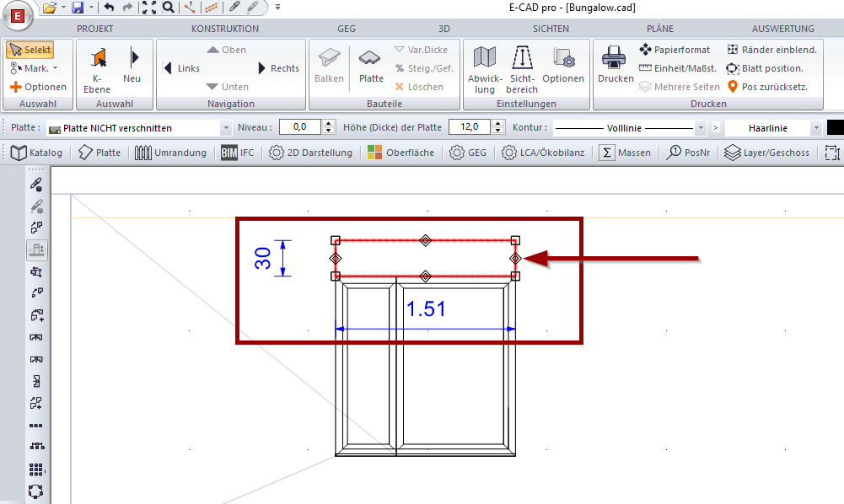Toggle the Selekt selection mode
This screenshot has height=504, width=844.
(x=30, y=50)
